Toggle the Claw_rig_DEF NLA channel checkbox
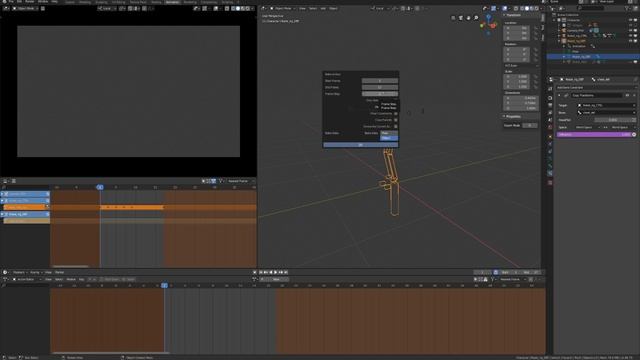640x360 pixels. click(x=47, y=214)
